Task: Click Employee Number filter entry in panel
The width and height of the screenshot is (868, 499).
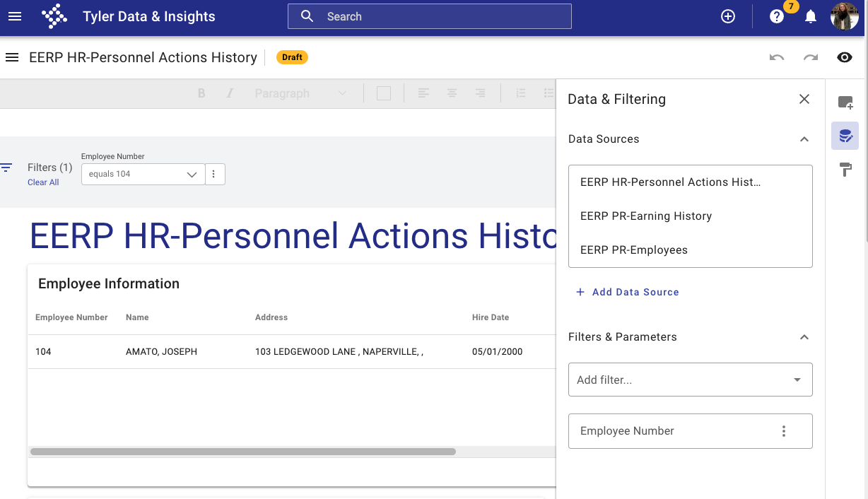Action: tap(691, 431)
